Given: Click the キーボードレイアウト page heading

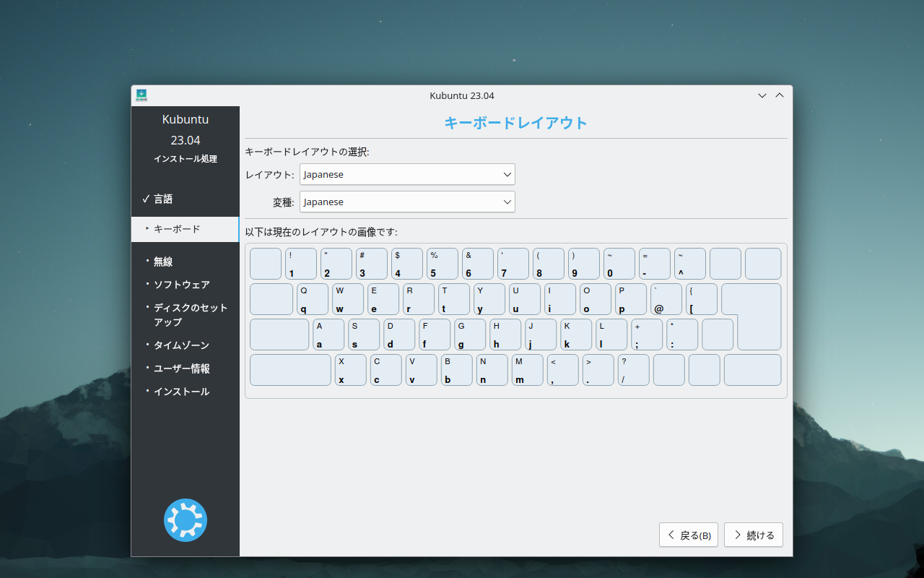Looking at the screenshot, I should [515, 123].
